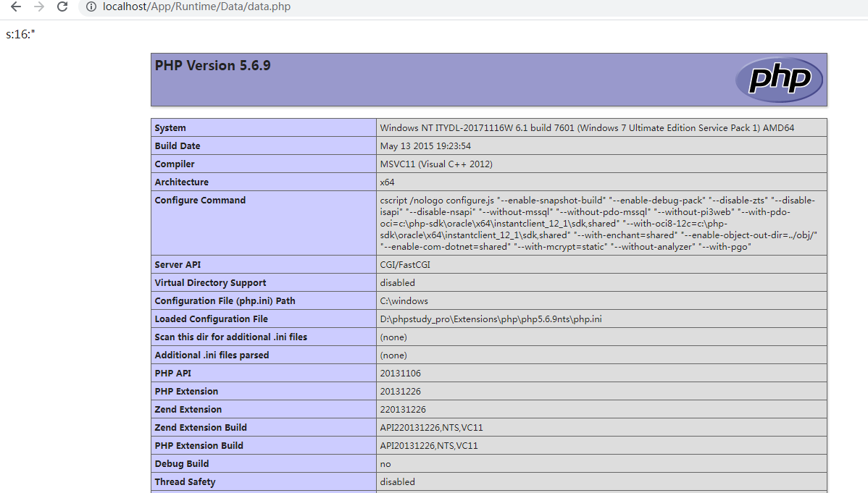Click 'disabled' value for Virtual Directory Support

click(x=397, y=283)
